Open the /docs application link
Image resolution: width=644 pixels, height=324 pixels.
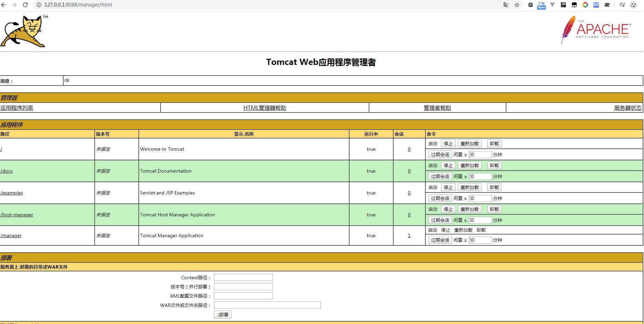(x=6, y=171)
